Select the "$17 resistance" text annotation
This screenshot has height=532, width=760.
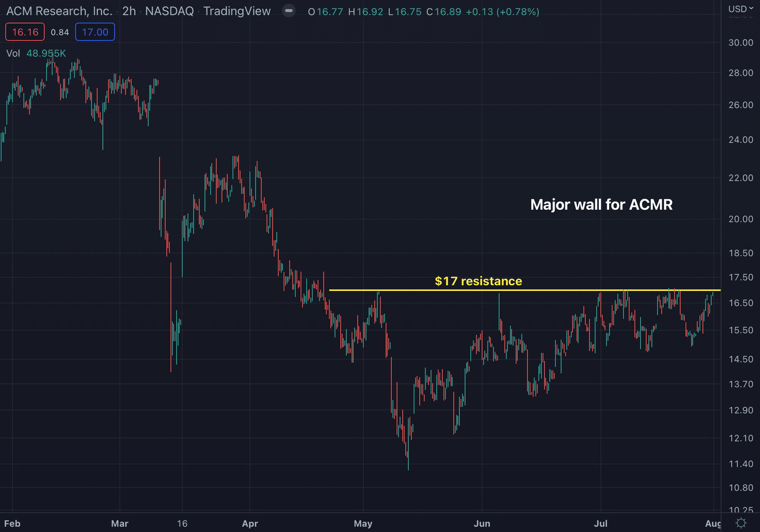click(x=478, y=281)
